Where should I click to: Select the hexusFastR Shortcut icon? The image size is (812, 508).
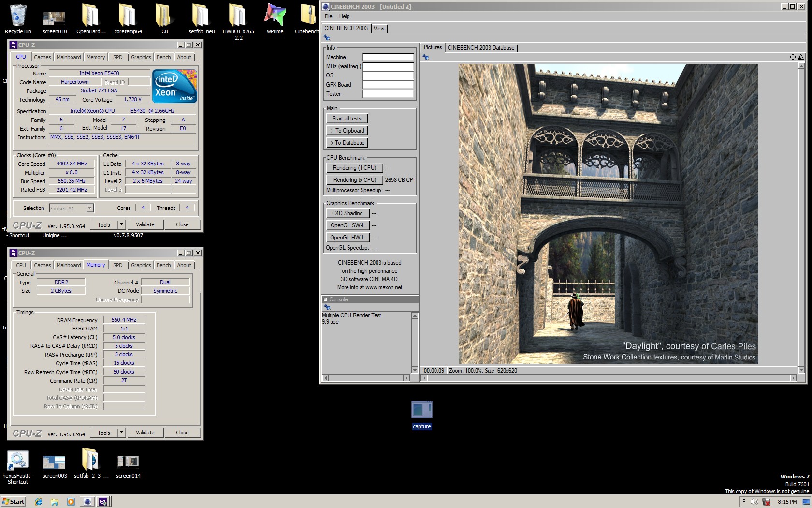[18, 467]
